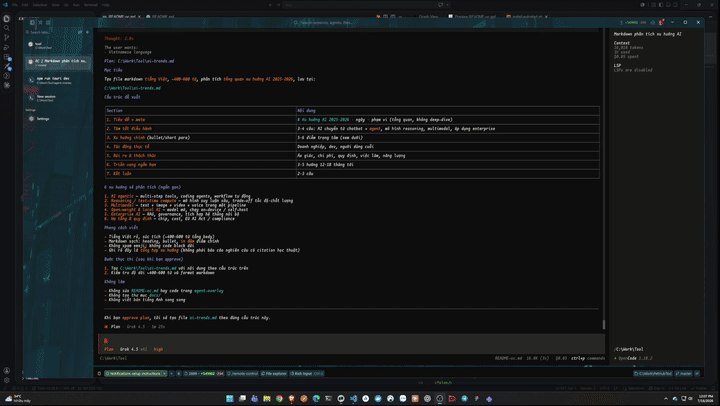Viewport: 720px width, 406px height.
Task: Open Brave browser from the taskbar
Action: tap(291, 399)
